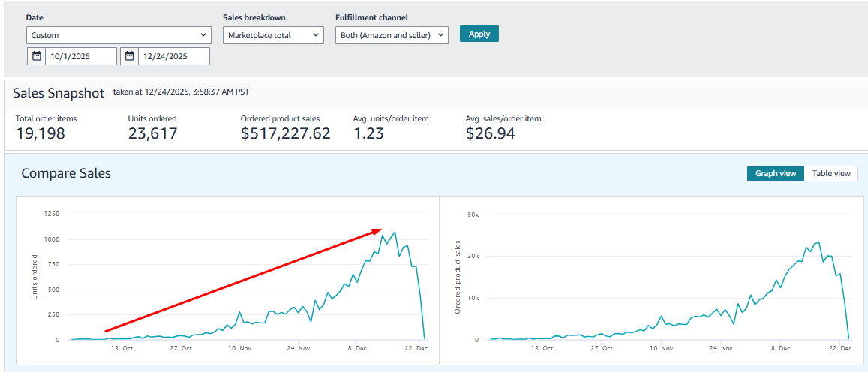868x372 pixels.
Task: Open the Date range dropdown showing Custom
Action: pyautogui.click(x=119, y=34)
